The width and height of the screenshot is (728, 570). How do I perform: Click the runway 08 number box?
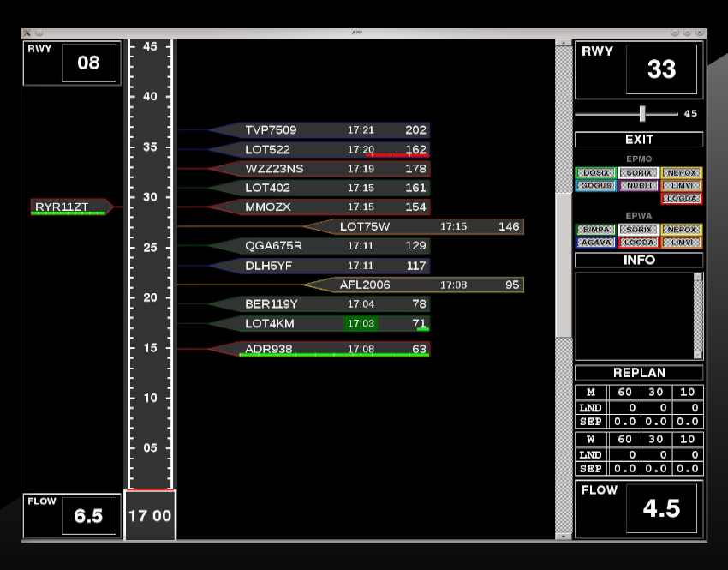[x=88, y=63]
